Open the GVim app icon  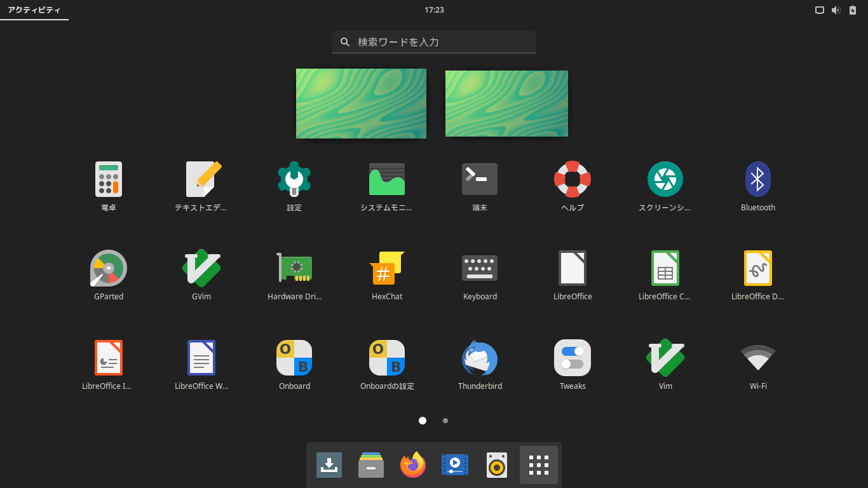point(201,268)
